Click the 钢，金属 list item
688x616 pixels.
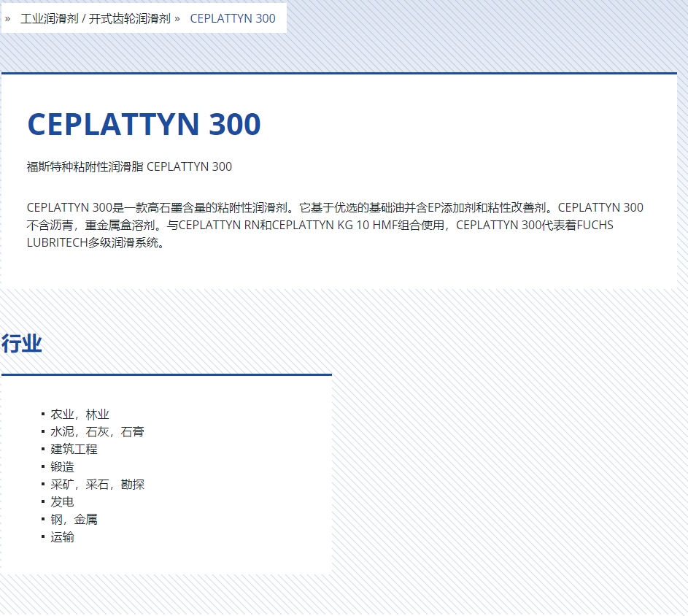[74, 520]
